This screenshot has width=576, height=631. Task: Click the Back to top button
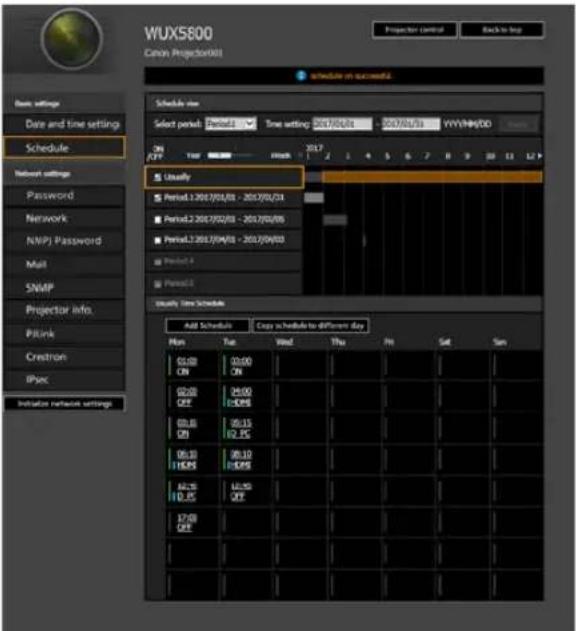click(x=502, y=30)
